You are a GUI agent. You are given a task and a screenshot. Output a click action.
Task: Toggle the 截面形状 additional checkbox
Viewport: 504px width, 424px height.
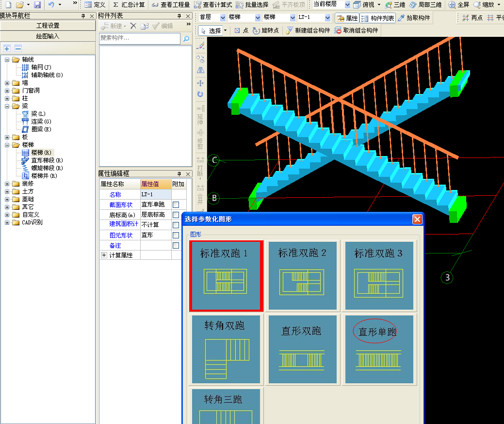pos(176,205)
